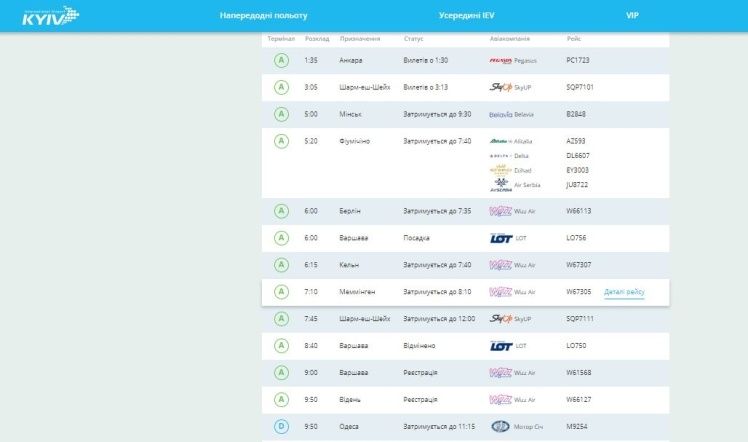Screen dimensions: 748x442
Task: Click the 'Статус' column header
Action: click(414, 39)
